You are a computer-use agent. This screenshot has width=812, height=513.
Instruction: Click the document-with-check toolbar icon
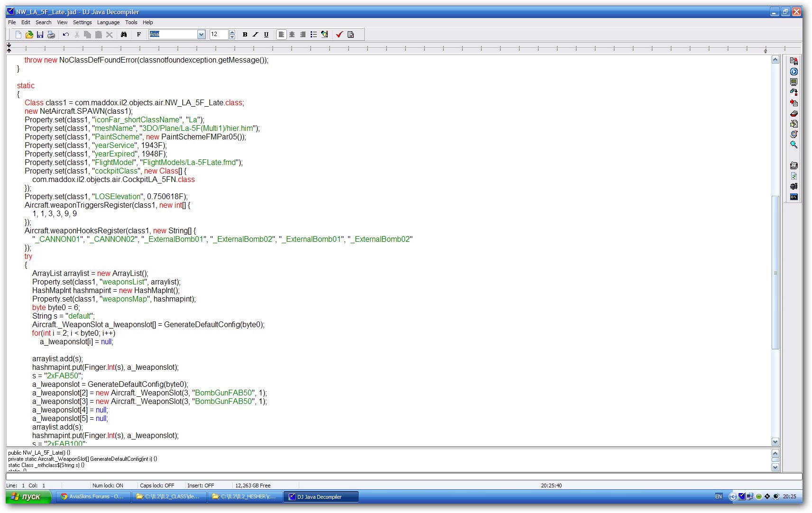351,34
